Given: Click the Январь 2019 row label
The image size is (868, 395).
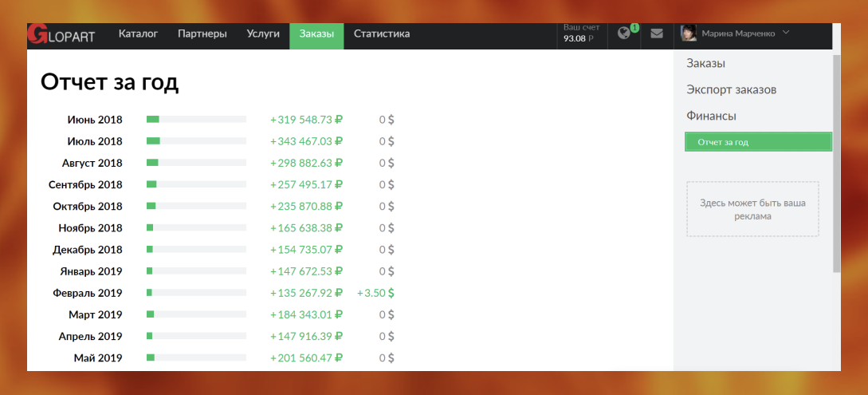Looking at the screenshot, I should point(92,271).
